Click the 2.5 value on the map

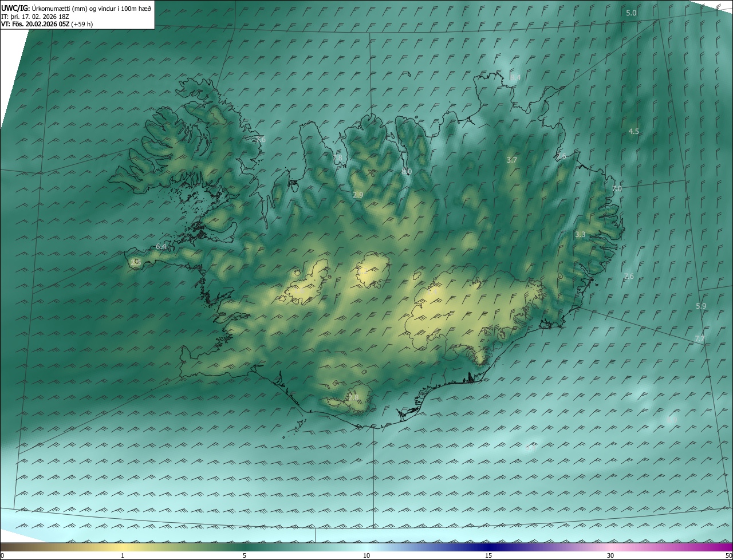[x=136, y=262]
